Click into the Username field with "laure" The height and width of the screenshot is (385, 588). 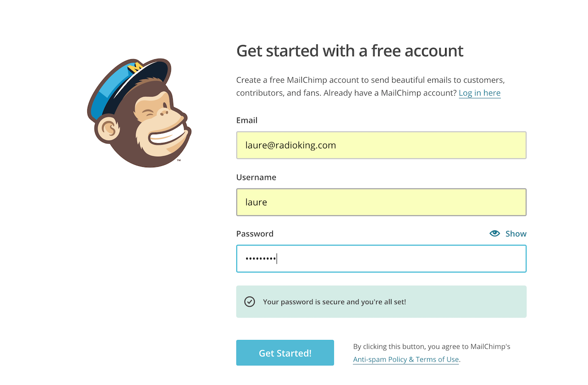pos(381,202)
